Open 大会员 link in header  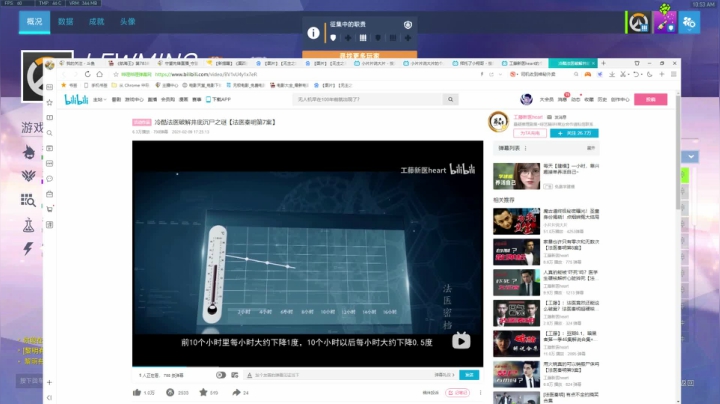546,99
